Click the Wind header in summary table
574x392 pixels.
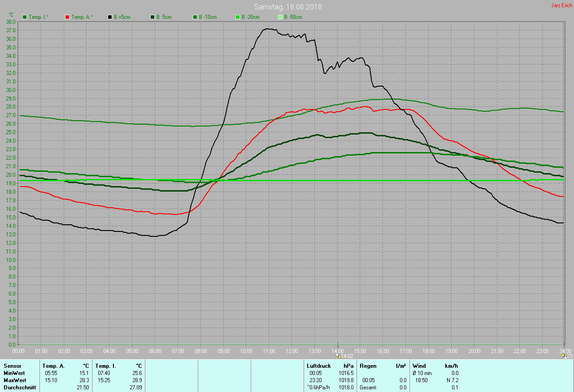click(419, 366)
